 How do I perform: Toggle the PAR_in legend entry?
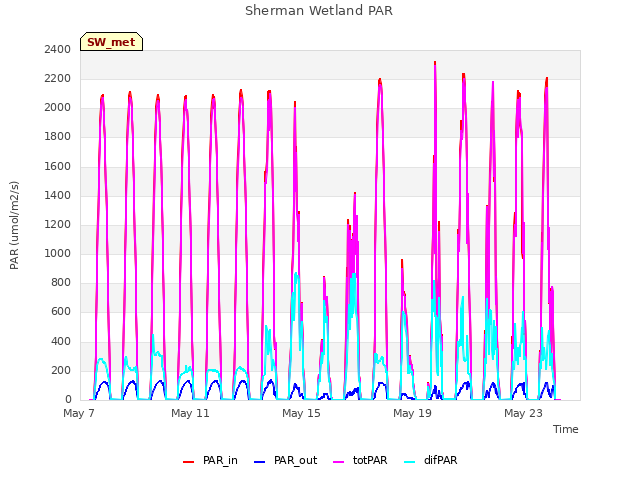pos(210,460)
